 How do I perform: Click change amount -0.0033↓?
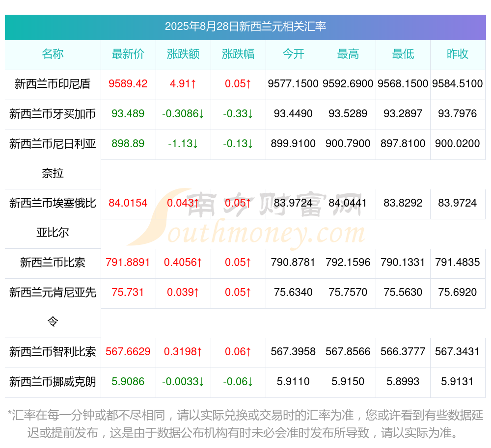pos(183,382)
